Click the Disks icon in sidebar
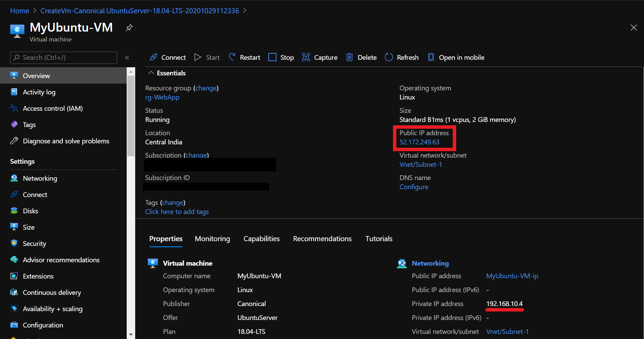This screenshot has height=339, width=644. pos(14,211)
